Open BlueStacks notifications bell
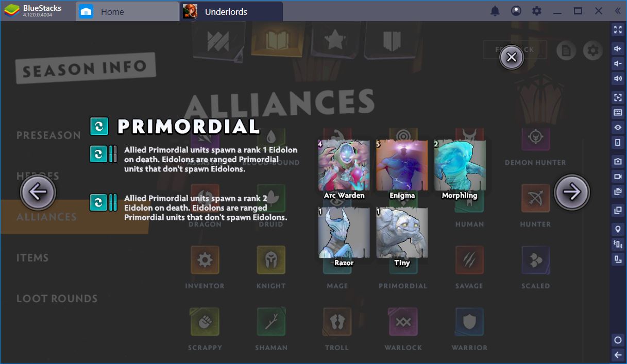Screen dimensions: 627x364 click(495, 11)
